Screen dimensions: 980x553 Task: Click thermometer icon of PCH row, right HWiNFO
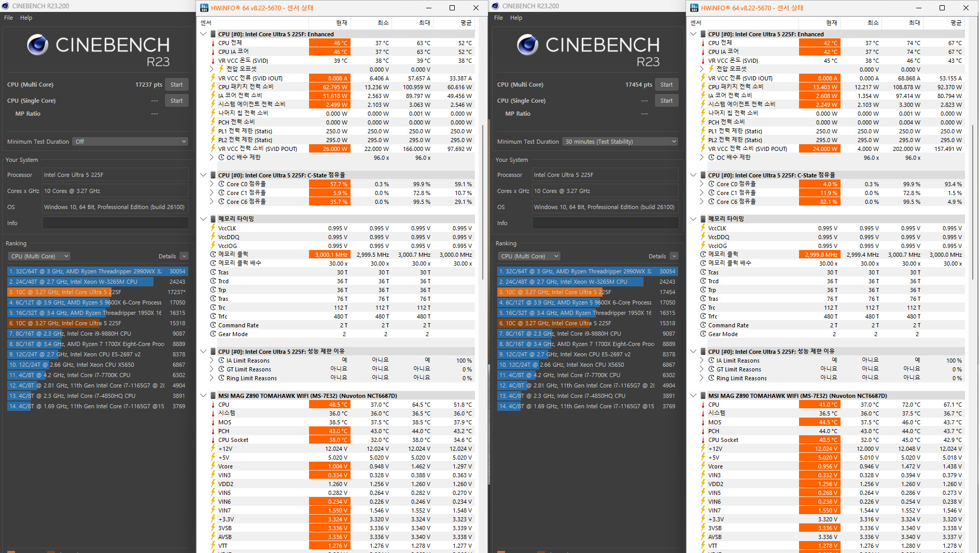[703, 431]
